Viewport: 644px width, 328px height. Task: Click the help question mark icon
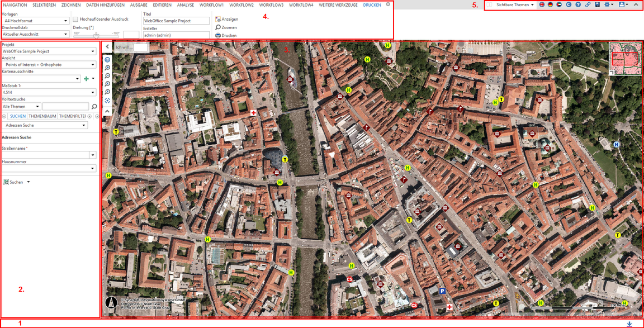578,4
